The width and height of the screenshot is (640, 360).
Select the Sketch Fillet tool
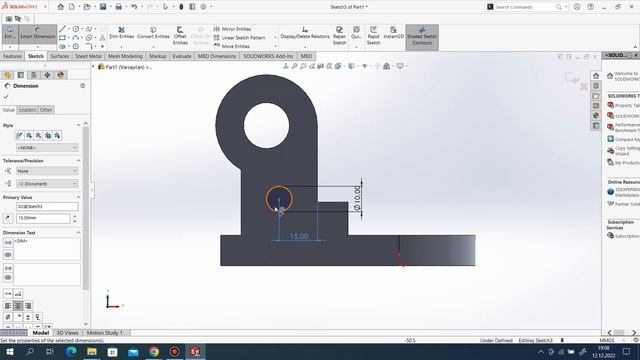[89, 46]
